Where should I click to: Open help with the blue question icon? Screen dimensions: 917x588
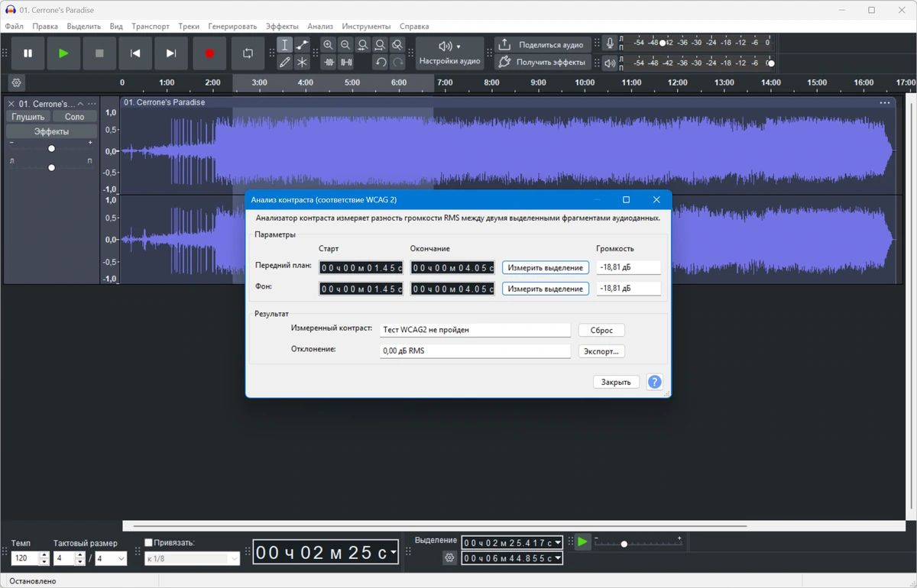pos(654,382)
